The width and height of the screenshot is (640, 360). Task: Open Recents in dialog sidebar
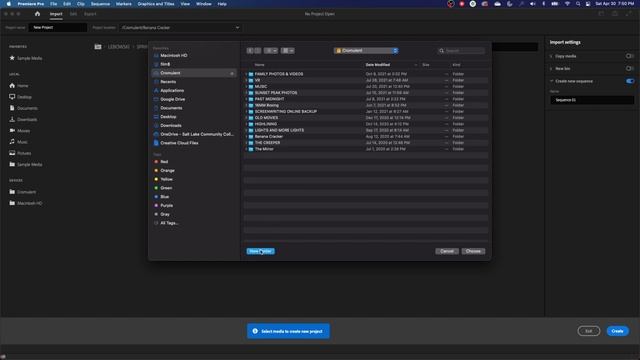coord(165,82)
